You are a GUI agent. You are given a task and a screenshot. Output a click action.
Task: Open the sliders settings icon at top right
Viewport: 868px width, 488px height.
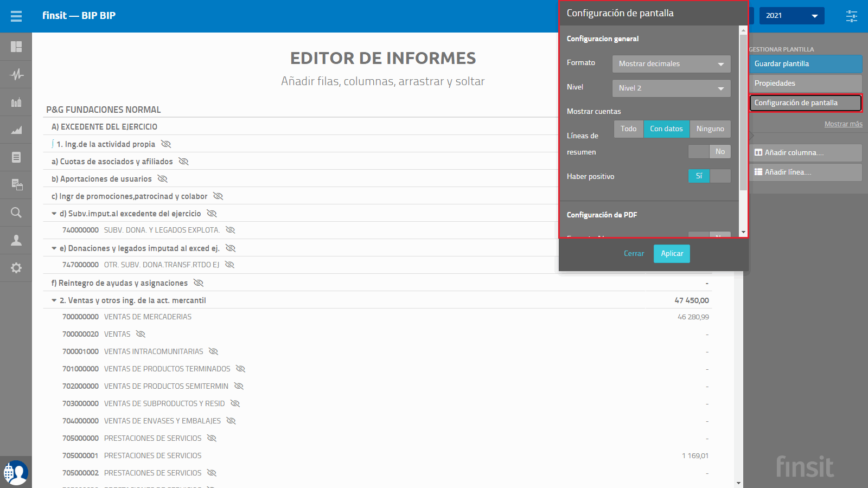click(852, 16)
